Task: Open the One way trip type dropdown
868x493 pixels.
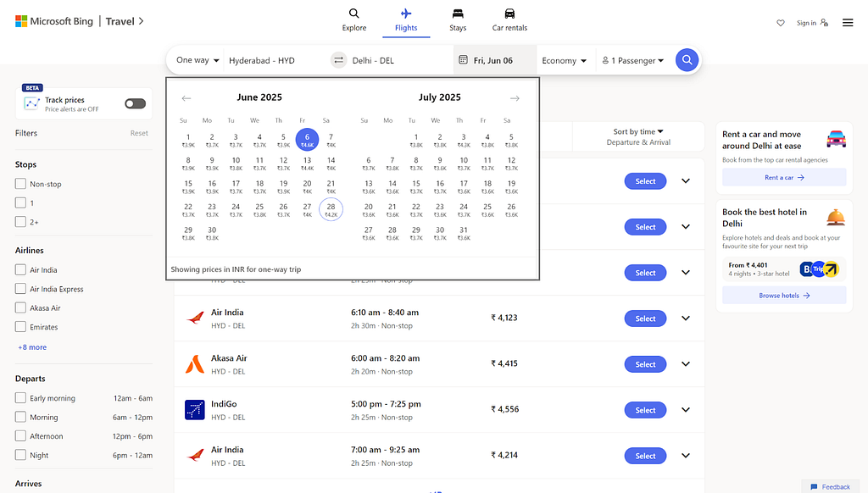Action: point(197,60)
